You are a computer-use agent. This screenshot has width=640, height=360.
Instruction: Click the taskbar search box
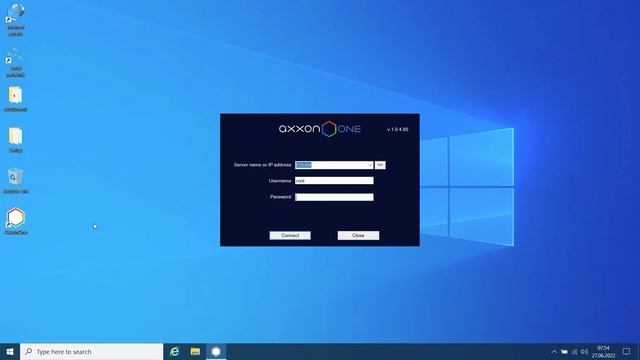click(x=91, y=351)
